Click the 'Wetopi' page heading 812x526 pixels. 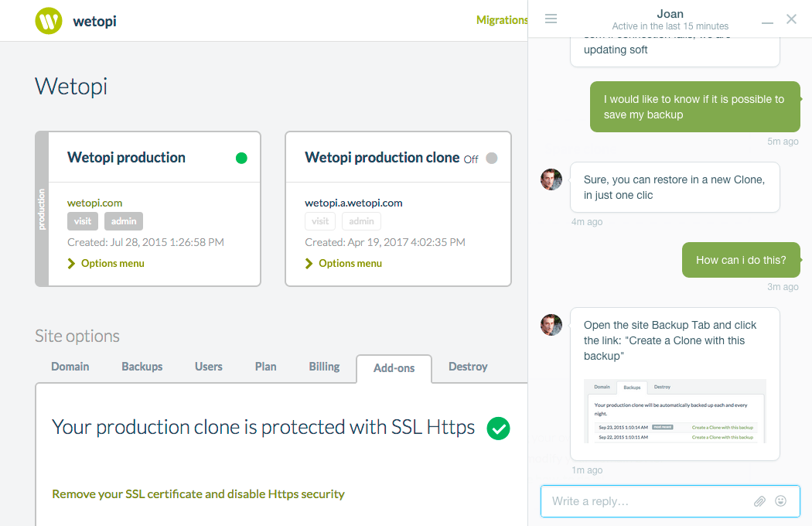71,87
